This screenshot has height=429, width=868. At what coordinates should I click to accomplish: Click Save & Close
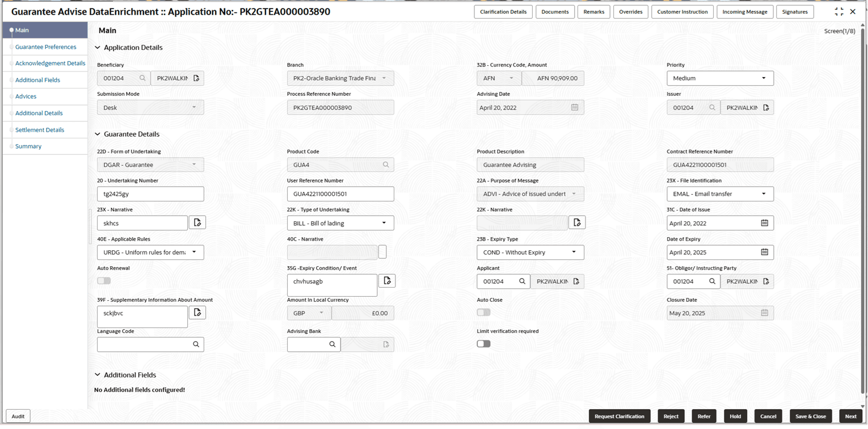click(811, 416)
